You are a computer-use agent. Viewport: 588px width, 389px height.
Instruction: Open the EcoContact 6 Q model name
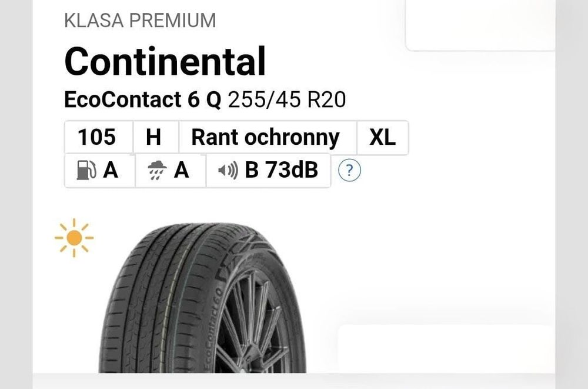point(143,100)
